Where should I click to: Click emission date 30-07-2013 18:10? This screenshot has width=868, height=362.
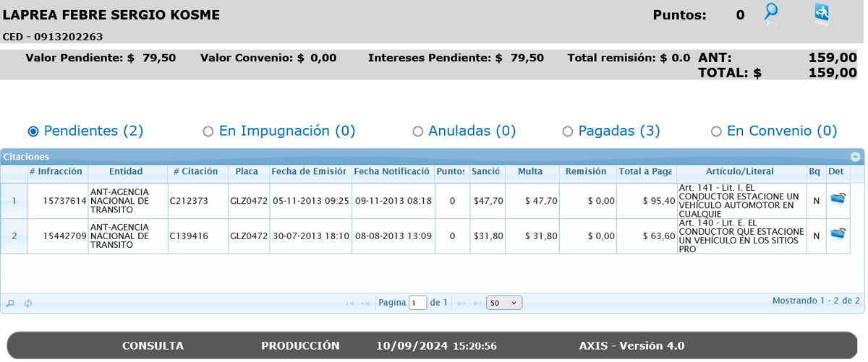pos(311,236)
